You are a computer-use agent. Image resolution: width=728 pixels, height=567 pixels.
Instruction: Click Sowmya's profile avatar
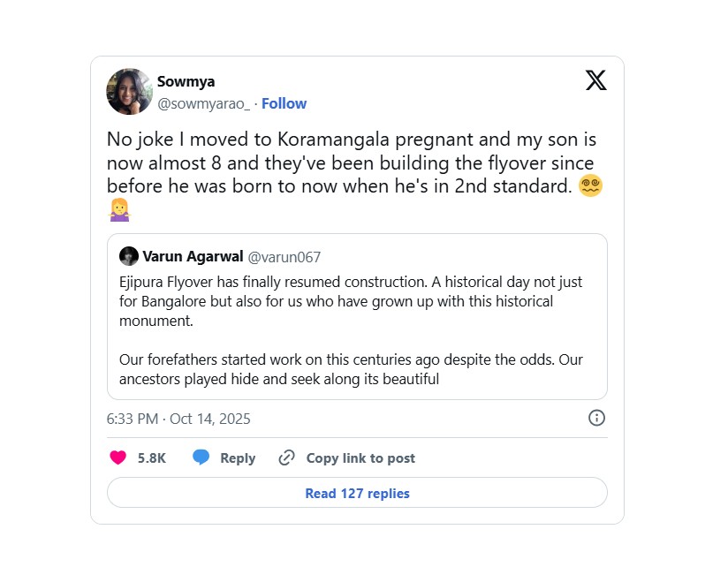click(x=129, y=92)
